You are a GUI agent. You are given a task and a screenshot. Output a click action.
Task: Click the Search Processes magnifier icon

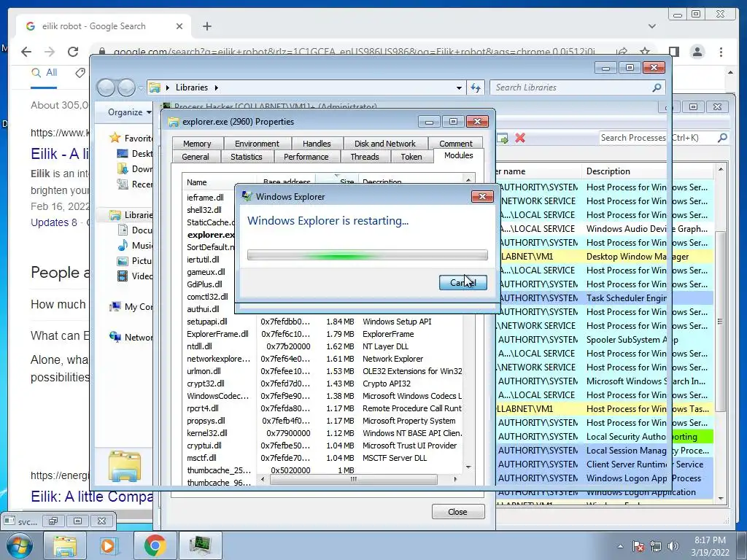coord(722,138)
